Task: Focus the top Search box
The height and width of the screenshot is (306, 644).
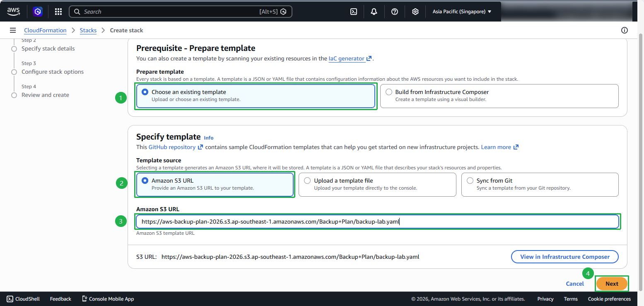Action: click(181, 12)
